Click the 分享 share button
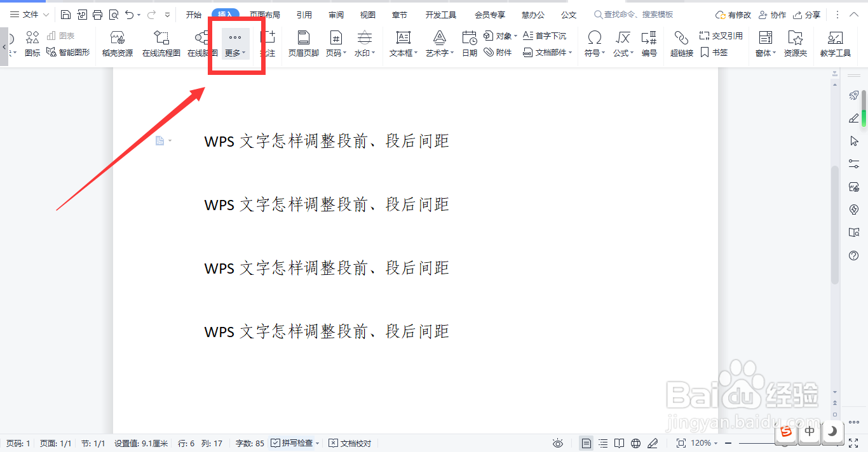Screen dimensions: 868x452 (x=806, y=15)
